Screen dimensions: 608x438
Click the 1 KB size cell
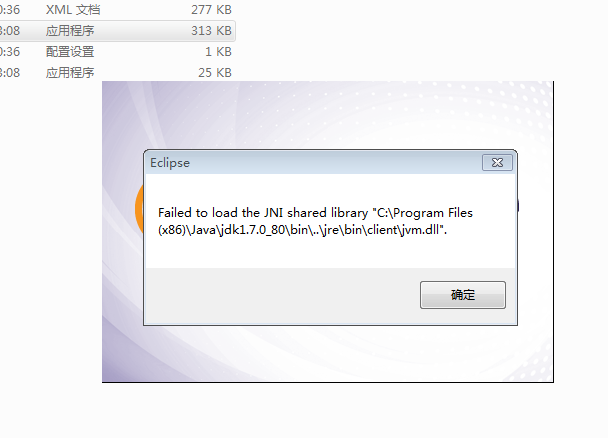[x=218, y=52]
